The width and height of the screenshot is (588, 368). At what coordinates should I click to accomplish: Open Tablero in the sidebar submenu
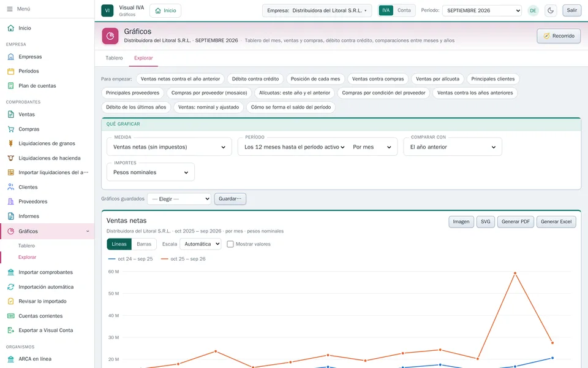26,245
